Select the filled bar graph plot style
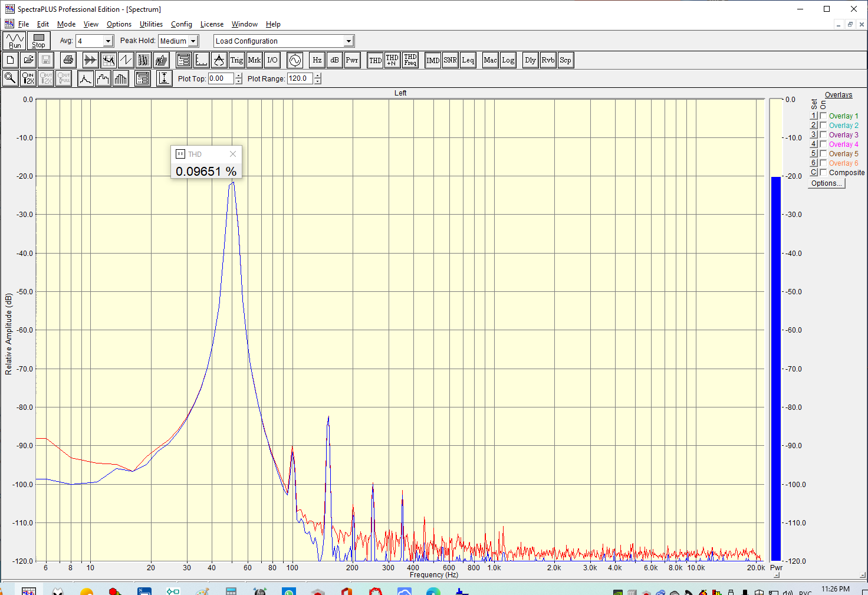868x595 pixels. click(121, 78)
